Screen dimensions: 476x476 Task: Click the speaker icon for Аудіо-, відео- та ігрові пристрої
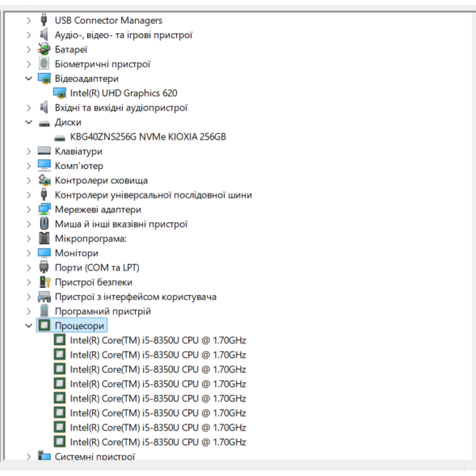pyautogui.click(x=44, y=35)
